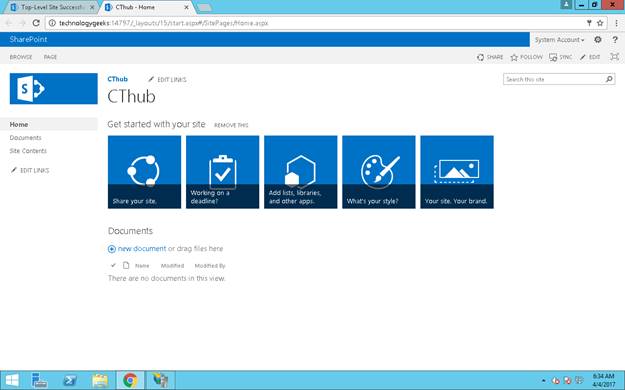
Task: Click the Share button in ribbon
Action: pos(490,57)
